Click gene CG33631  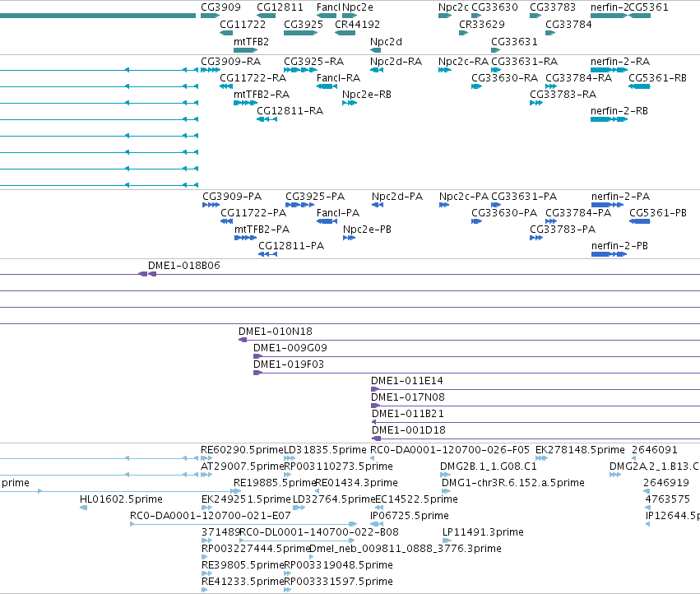pos(495,49)
